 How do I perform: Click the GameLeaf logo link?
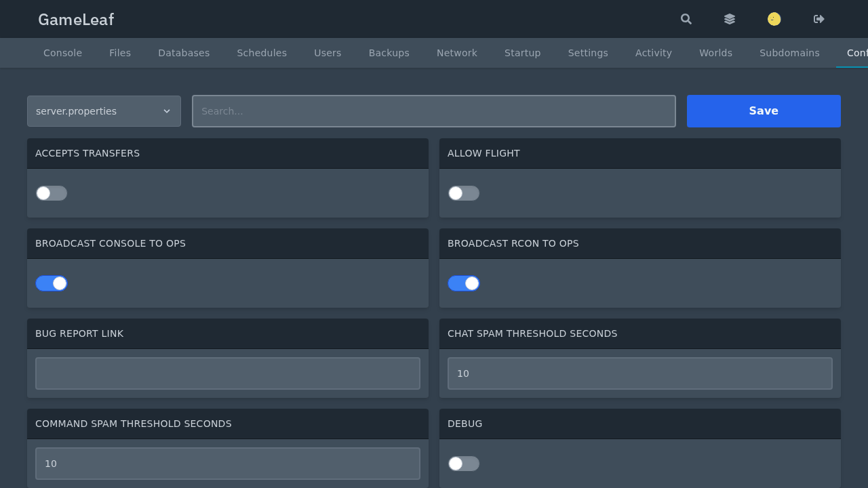76,20
